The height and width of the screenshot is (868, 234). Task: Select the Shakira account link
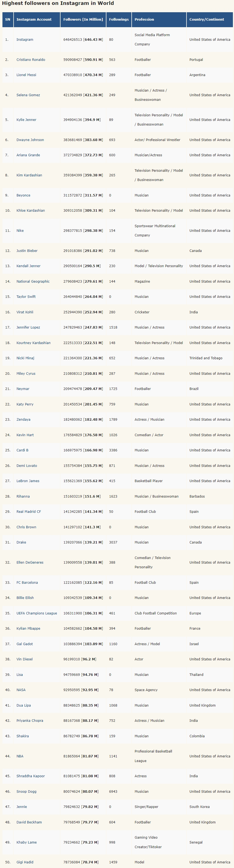pos(23,736)
